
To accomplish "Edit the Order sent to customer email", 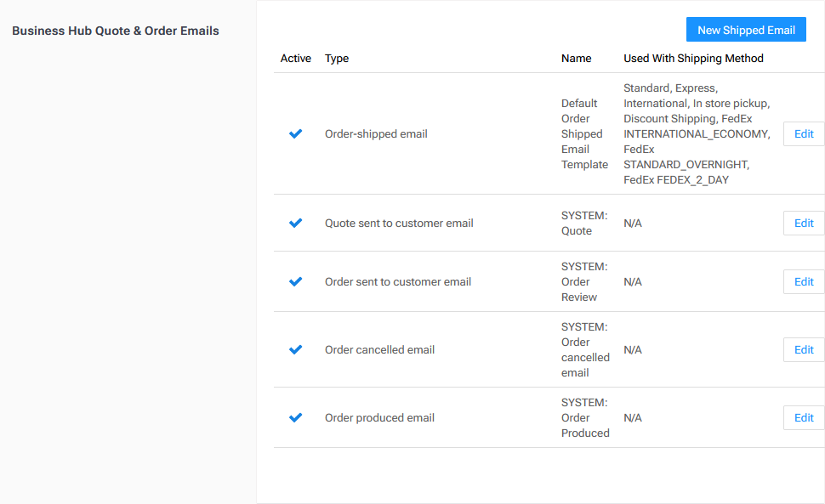I will coord(803,281).
